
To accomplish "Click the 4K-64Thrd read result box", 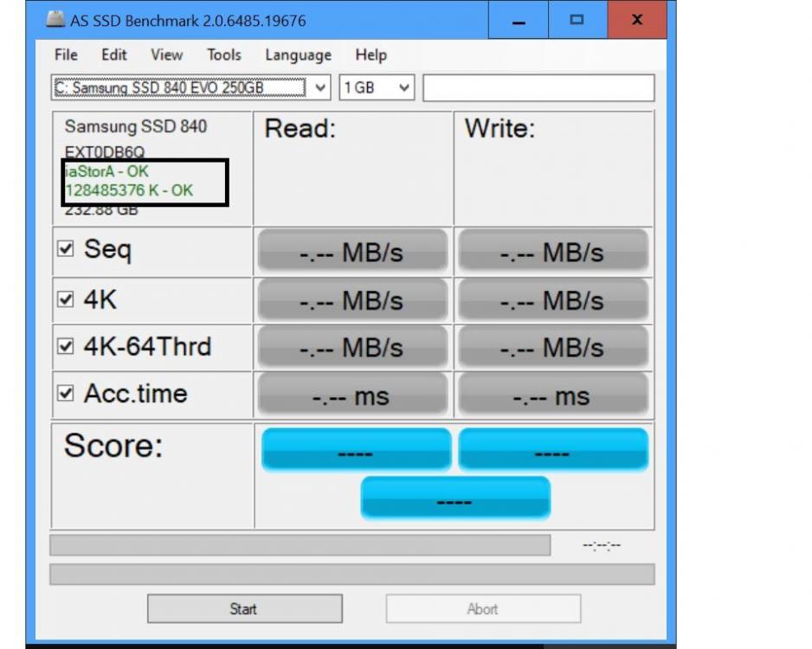I will click(352, 346).
